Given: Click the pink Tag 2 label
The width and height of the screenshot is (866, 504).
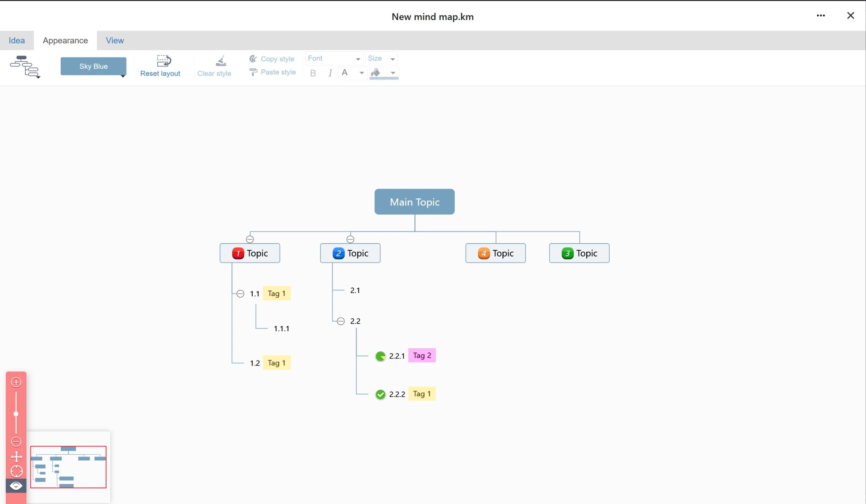Looking at the screenshot, I should tap(422, 355).
